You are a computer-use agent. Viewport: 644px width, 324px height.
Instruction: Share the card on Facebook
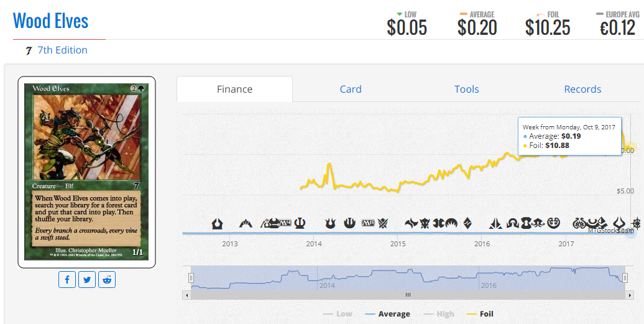pos(67,280)
